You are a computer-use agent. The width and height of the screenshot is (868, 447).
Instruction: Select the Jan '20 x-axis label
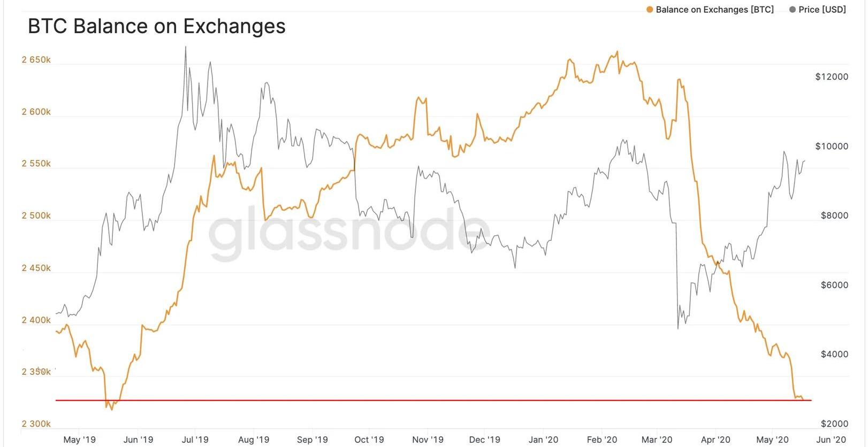pos(543,440)
